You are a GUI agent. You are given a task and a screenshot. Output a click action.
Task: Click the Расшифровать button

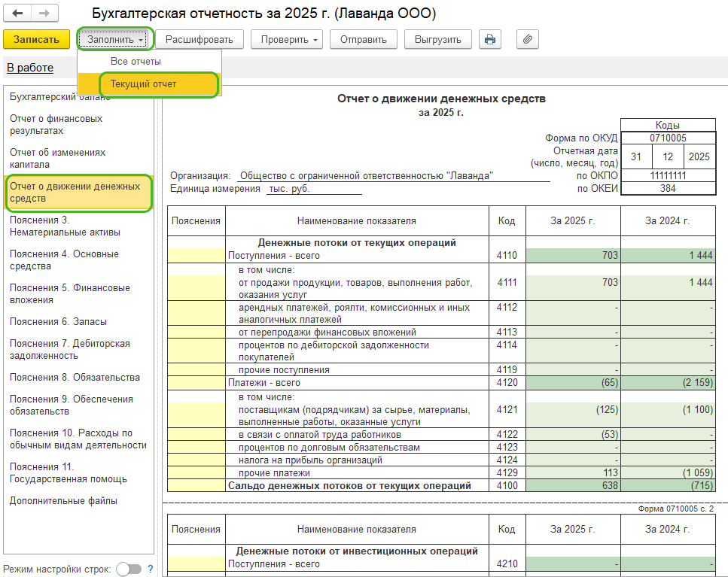point(200,39)
